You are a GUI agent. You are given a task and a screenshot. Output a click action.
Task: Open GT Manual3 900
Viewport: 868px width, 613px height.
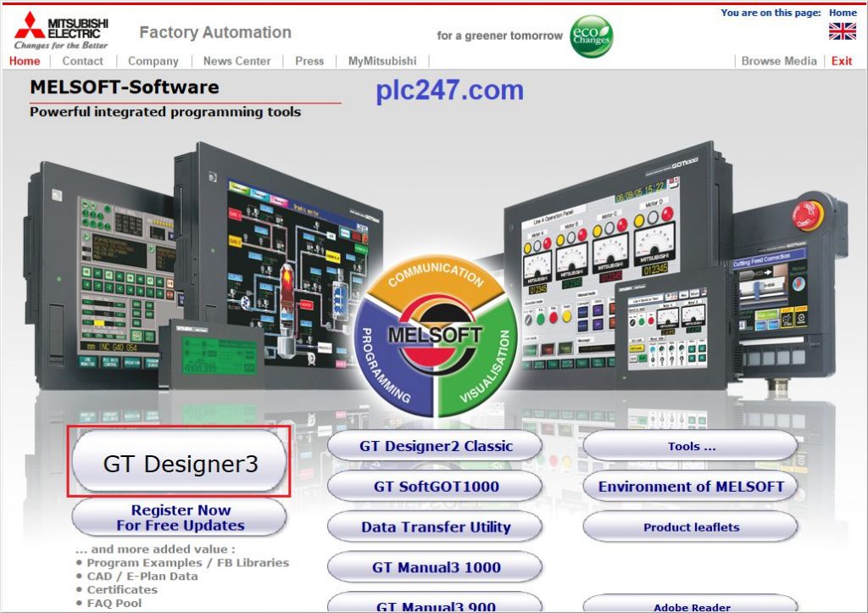click(435, 604)
